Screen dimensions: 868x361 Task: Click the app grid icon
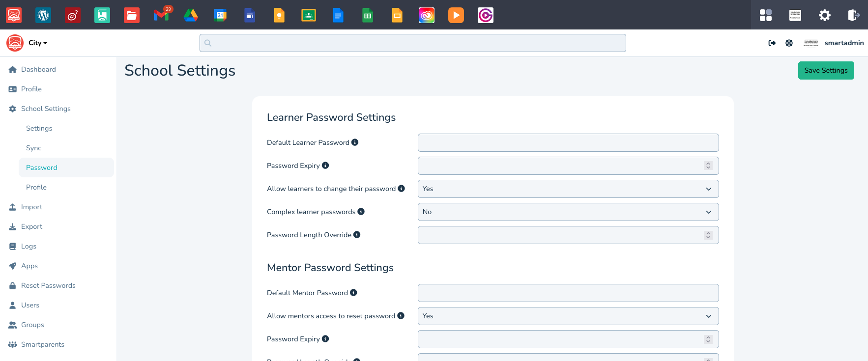pyautogui.click(x=766, y=15)
